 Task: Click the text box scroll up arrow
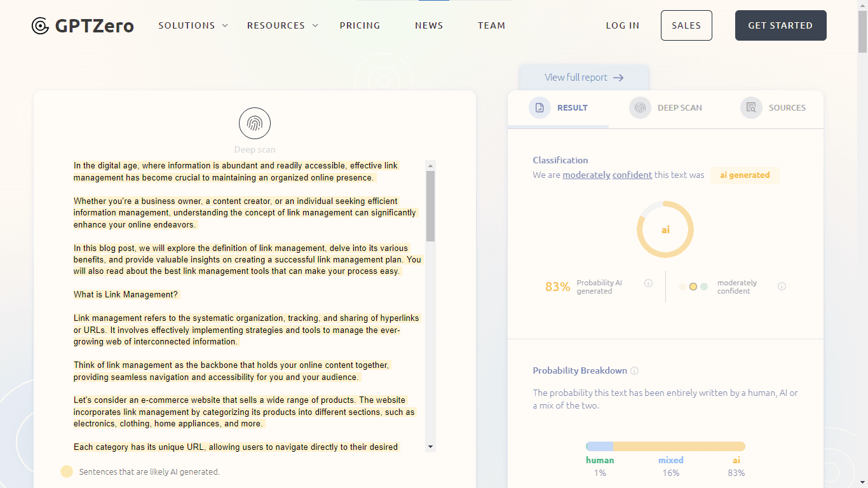coord(430,165)
